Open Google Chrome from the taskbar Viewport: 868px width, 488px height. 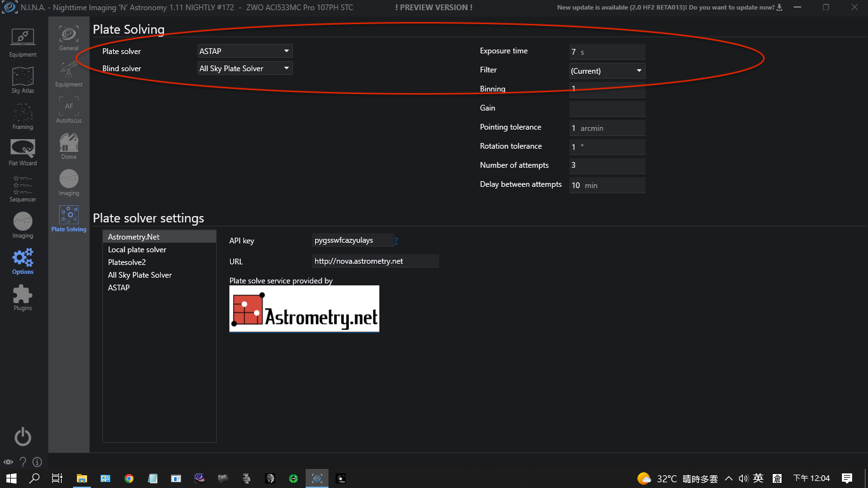pos(129,478)
